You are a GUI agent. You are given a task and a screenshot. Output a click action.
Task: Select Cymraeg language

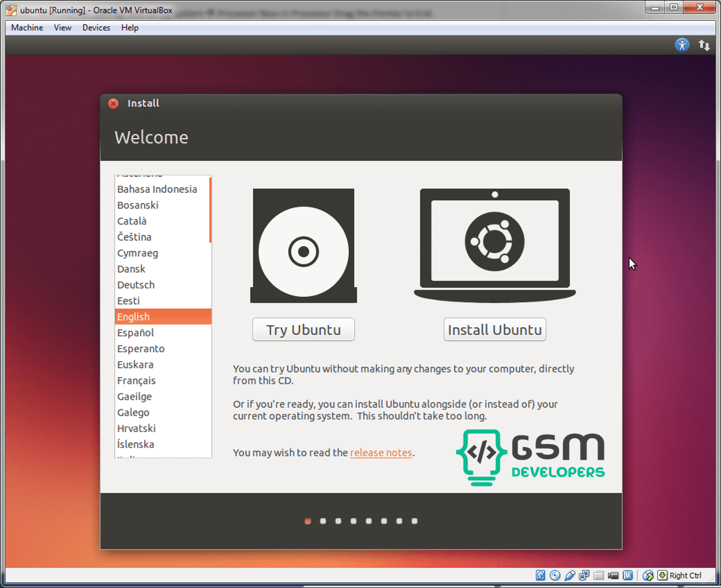pos(163,253)
